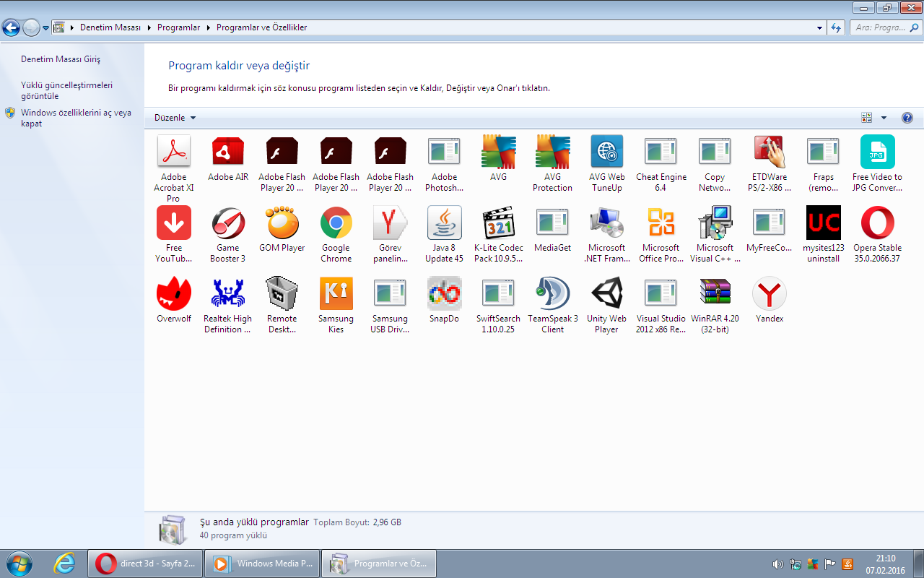Navigate to Denetim Masası in breadcrumb
This screenshot has width=924, height=578.
pyautogui.click(x=110, y=27)
